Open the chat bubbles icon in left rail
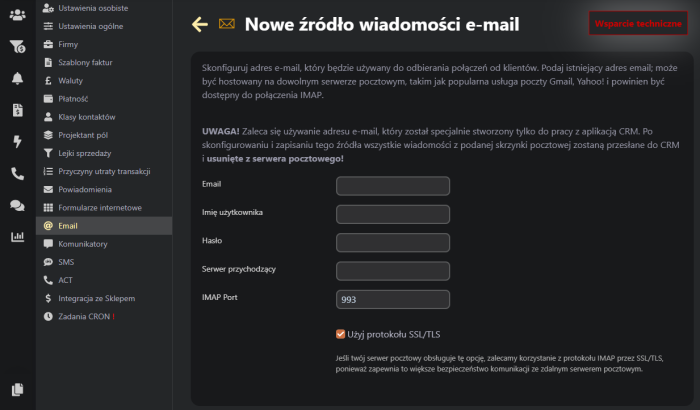Viewport: 700px width, 410px height. pos(17,205)
